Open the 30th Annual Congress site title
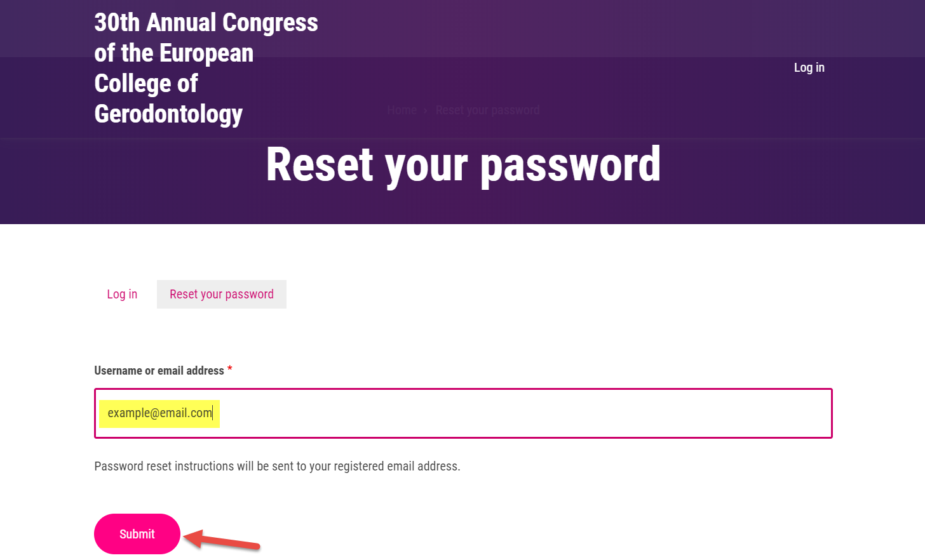925x560 pixels. (x=206, y=23)
